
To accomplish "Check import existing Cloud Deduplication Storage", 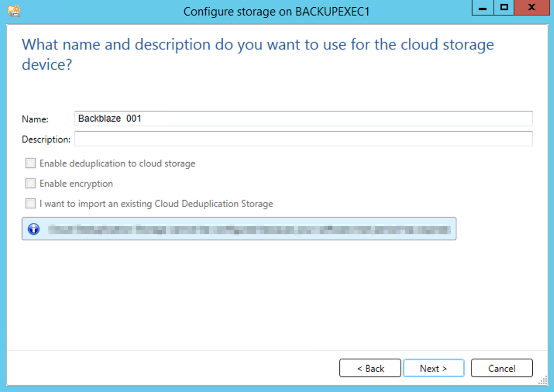I will tap(31, 203).
